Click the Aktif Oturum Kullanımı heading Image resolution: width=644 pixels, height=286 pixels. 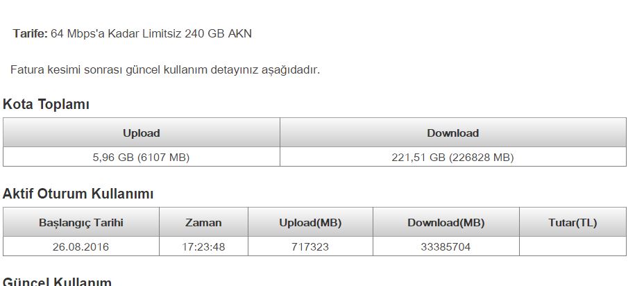[x=78, y=194]
